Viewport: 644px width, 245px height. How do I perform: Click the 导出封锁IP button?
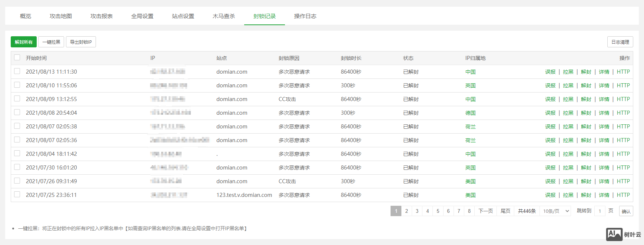[x=81, y=42]
